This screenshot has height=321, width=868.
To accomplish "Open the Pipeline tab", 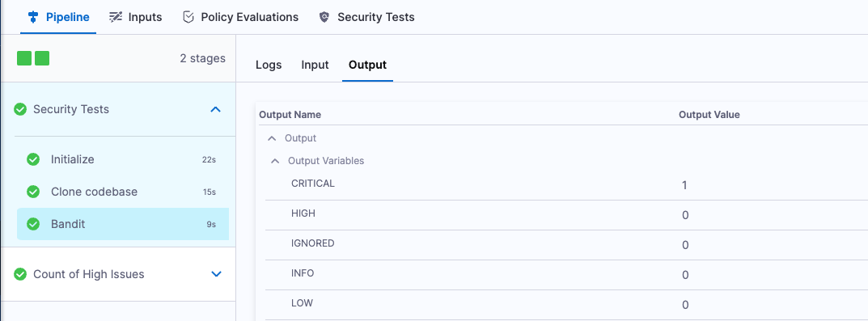I will pos(59,17).
